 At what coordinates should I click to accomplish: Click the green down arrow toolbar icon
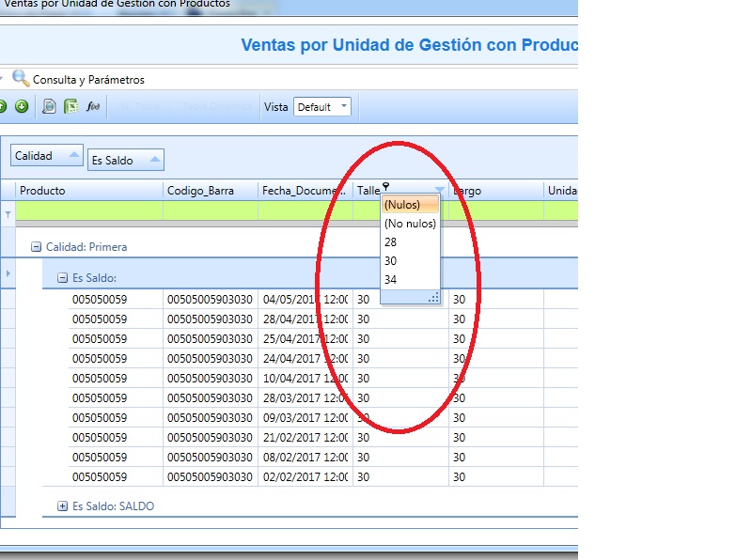[22, 106]
